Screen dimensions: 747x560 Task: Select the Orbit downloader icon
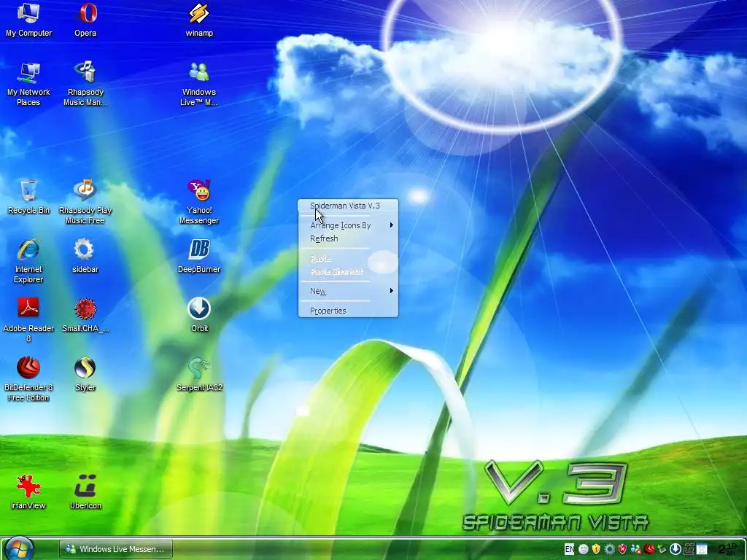pyautogui.click(x=199, y=315)
